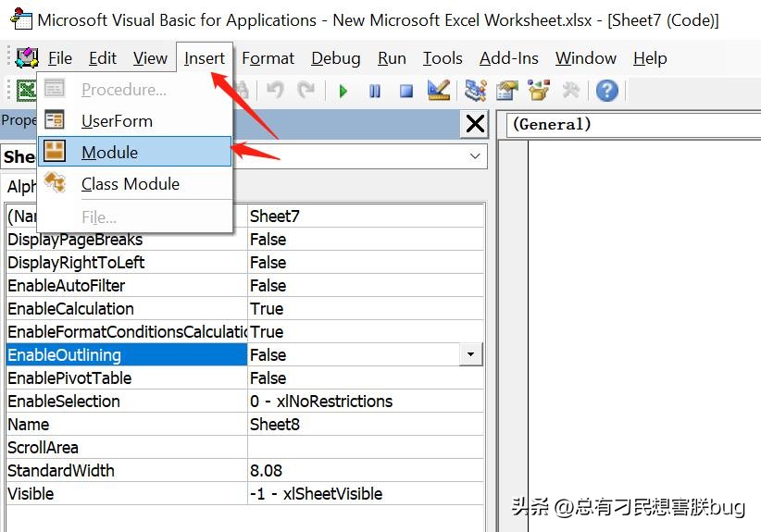Click the Undo toolbar icon

(275, 90)
